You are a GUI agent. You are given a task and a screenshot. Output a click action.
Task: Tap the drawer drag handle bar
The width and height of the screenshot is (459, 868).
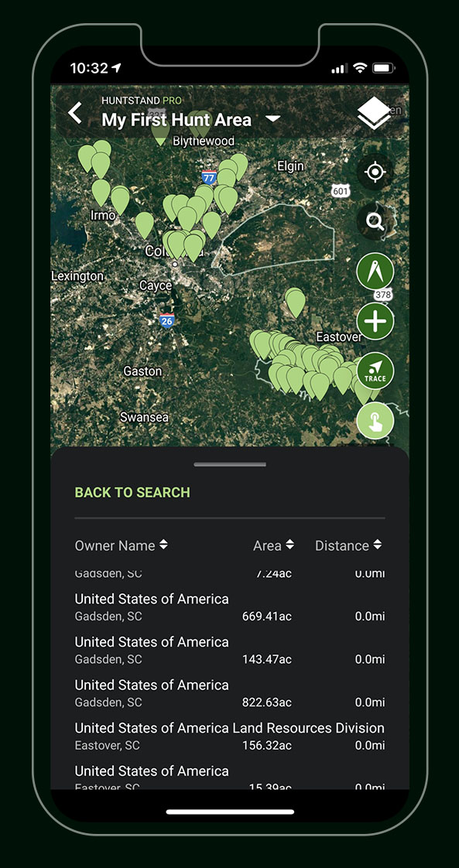point(230,464)
